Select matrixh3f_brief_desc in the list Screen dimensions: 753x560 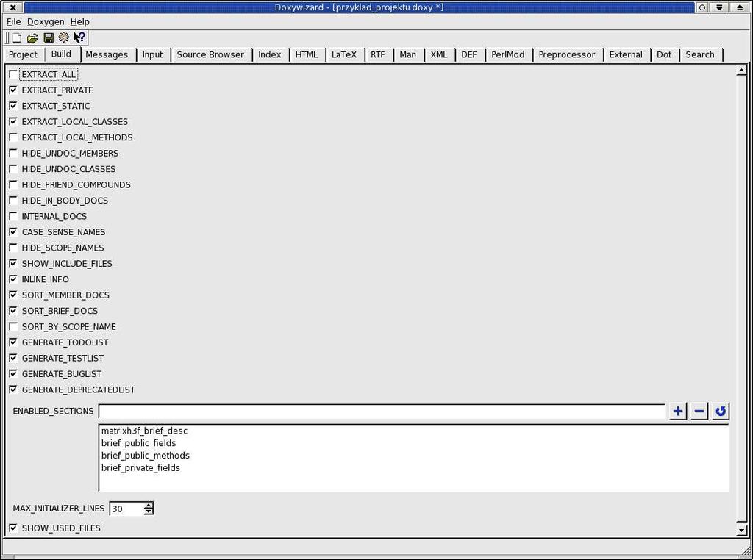coord(144,431)
